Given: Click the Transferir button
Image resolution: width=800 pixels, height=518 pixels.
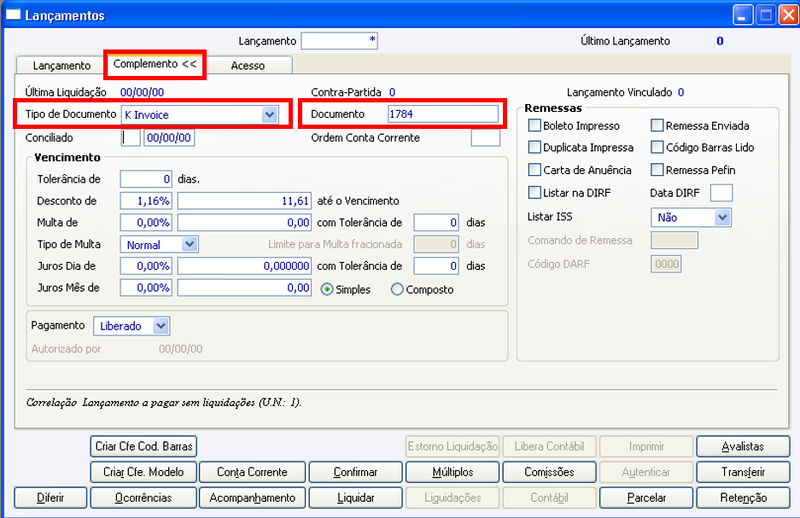Looking at the screenshot, I should pos(743,472).
